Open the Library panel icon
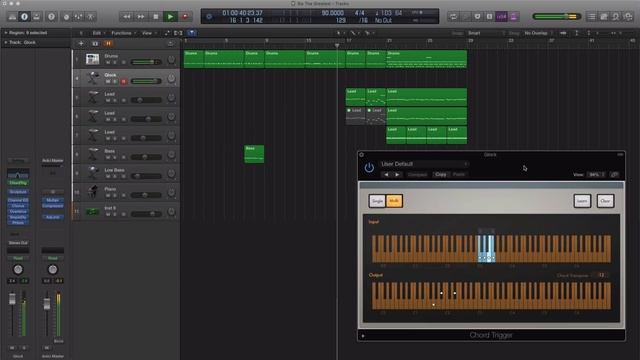This screenshot has width=640, height=360. [12, 17]
